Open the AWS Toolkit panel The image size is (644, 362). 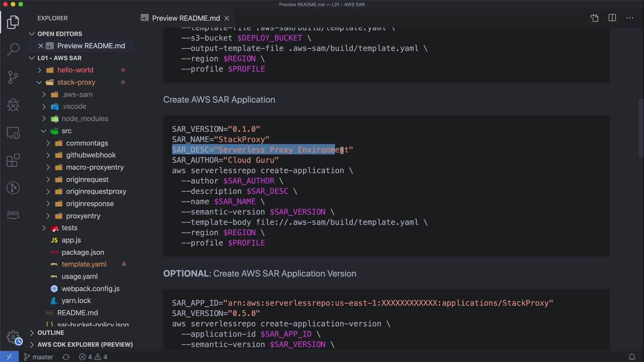pyautogui.click(x=13, y=214)
